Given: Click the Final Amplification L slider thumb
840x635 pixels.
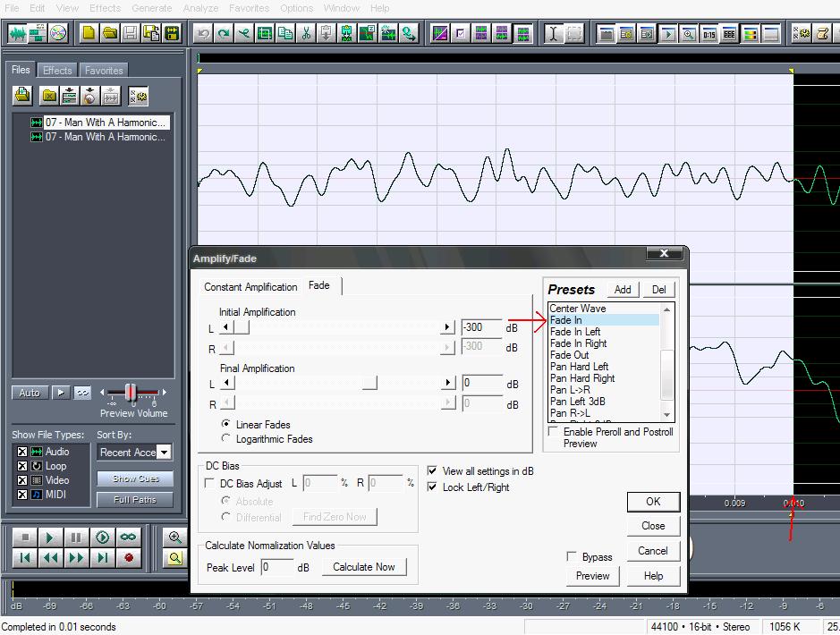Looking at the screenshot, I should (369, 383).
